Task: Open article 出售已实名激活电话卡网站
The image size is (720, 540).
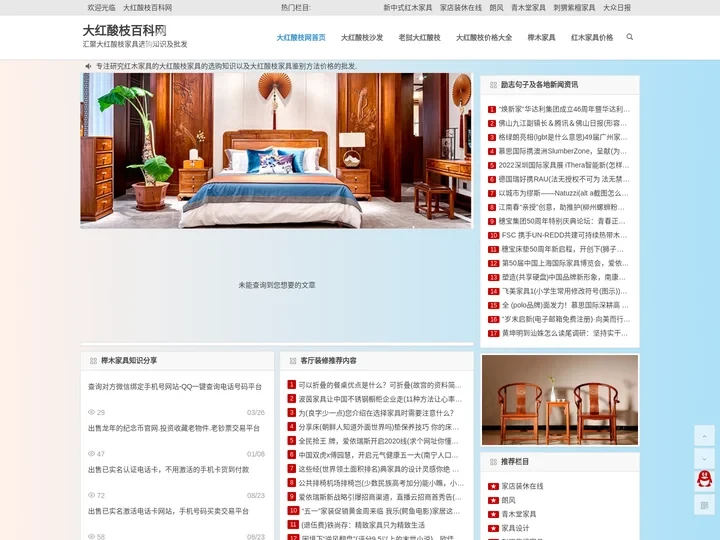Action: 168,511
